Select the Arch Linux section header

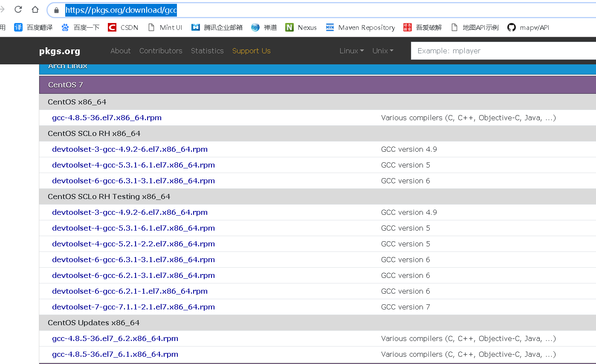coord(318,68)
